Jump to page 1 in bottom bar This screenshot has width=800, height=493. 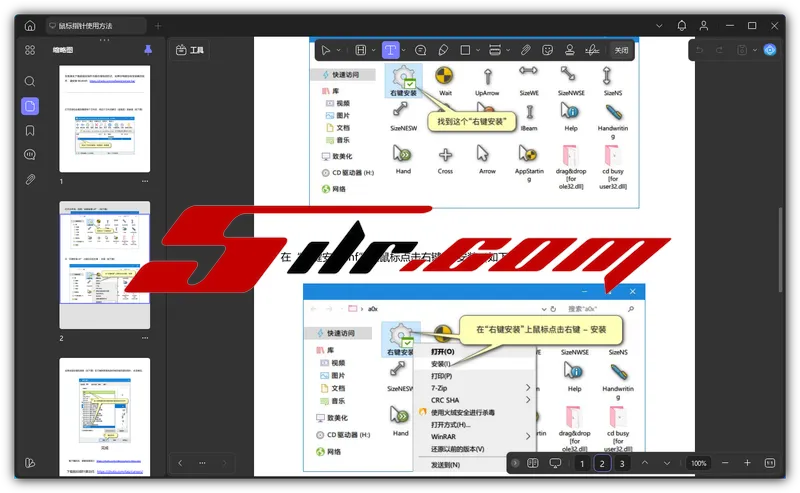582,463
